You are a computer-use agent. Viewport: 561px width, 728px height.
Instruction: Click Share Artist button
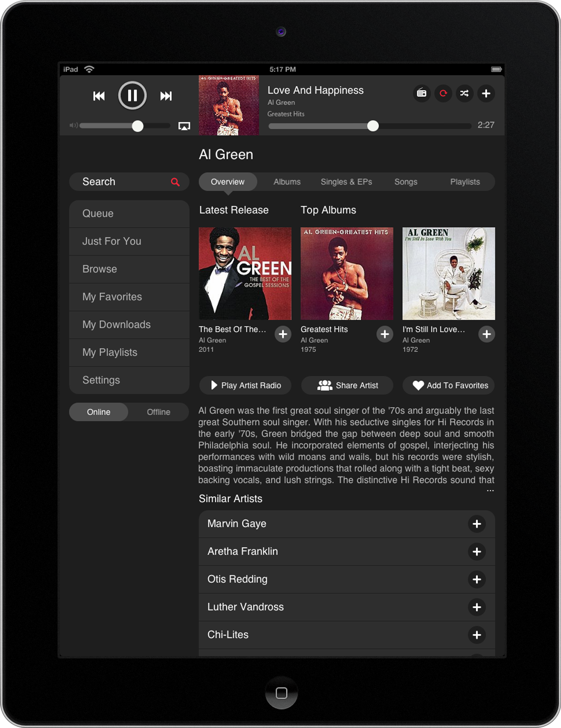click(347, 386)
